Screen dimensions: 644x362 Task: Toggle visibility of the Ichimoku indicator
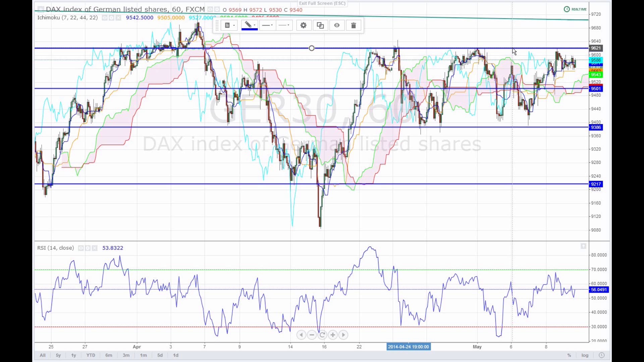(105, 18)
